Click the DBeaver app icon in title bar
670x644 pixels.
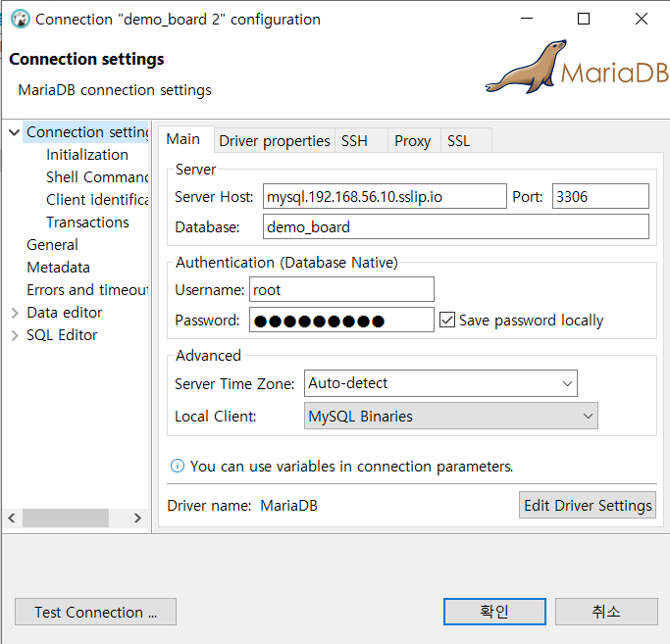[21, 20]
